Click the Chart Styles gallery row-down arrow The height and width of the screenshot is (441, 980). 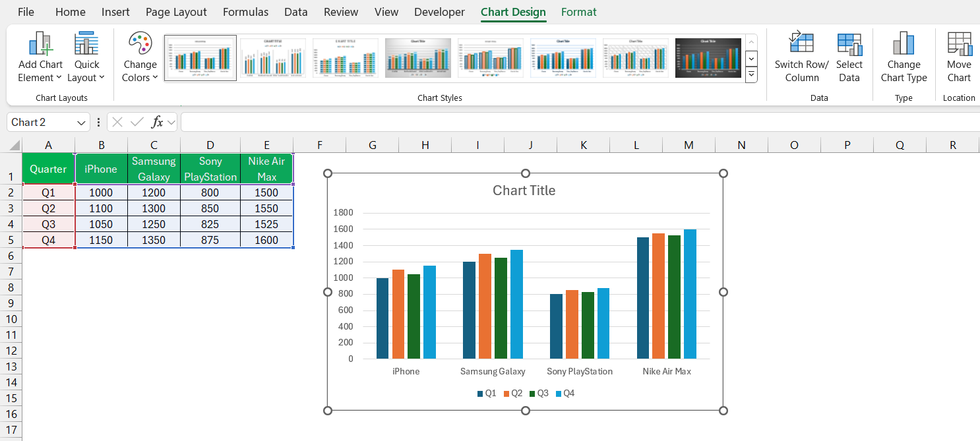tap(751, 58)
